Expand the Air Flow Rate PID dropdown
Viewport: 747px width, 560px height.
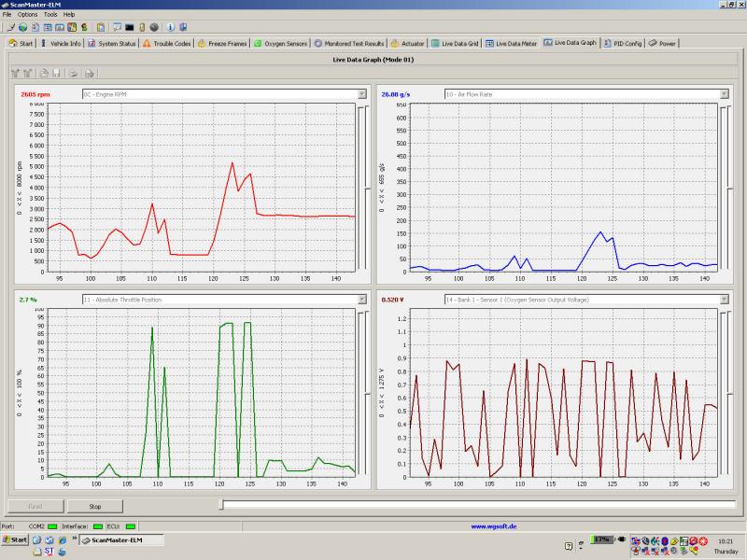click(x=724, y=94)
